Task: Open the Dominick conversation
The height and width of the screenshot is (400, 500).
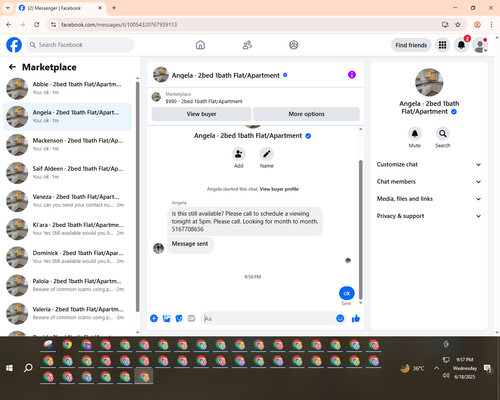Action: tap(67, 257)
